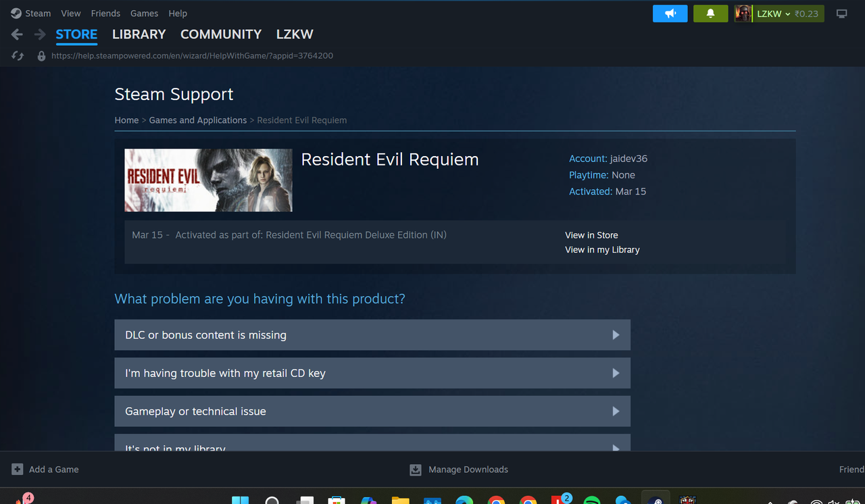
Task: Click the Activated: Mar 15 text
Action: tap(608, 191)
